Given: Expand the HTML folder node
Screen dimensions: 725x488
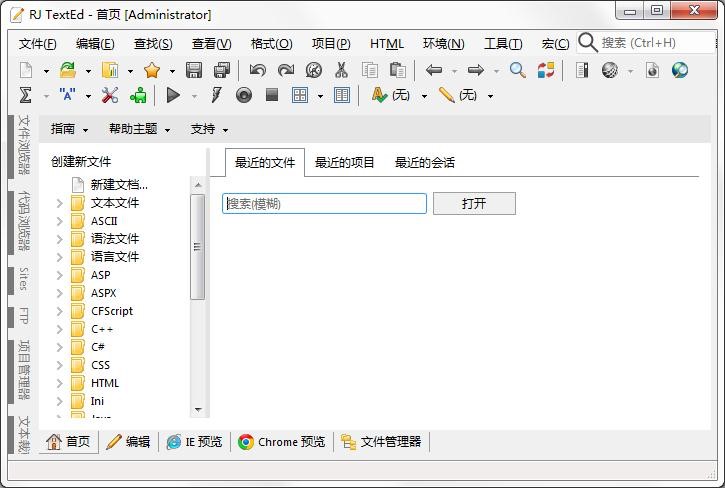Looking at the screenshot, I should pos(59,383).
